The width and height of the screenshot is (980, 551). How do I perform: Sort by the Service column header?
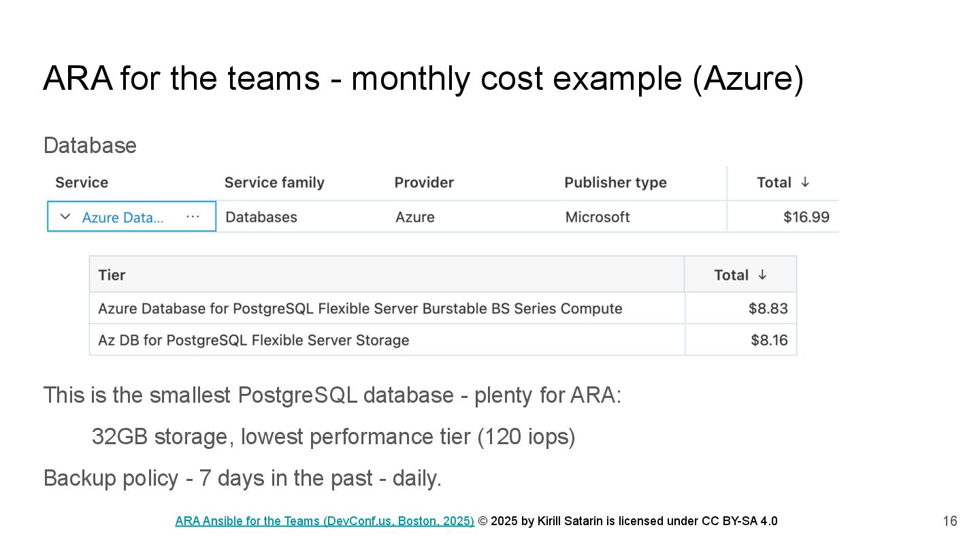(x=82, y=182)
